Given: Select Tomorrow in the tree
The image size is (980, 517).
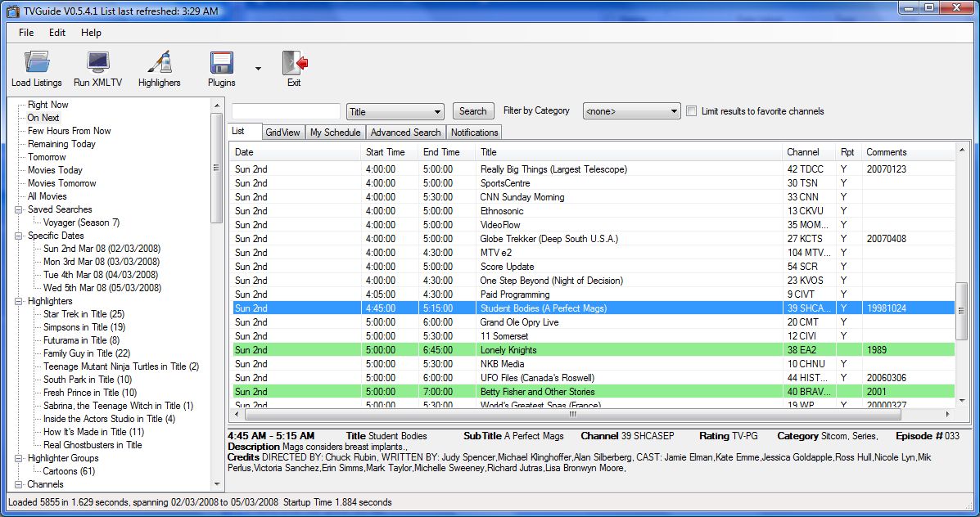Looking at the screenshot, I should tap(47, 157).
